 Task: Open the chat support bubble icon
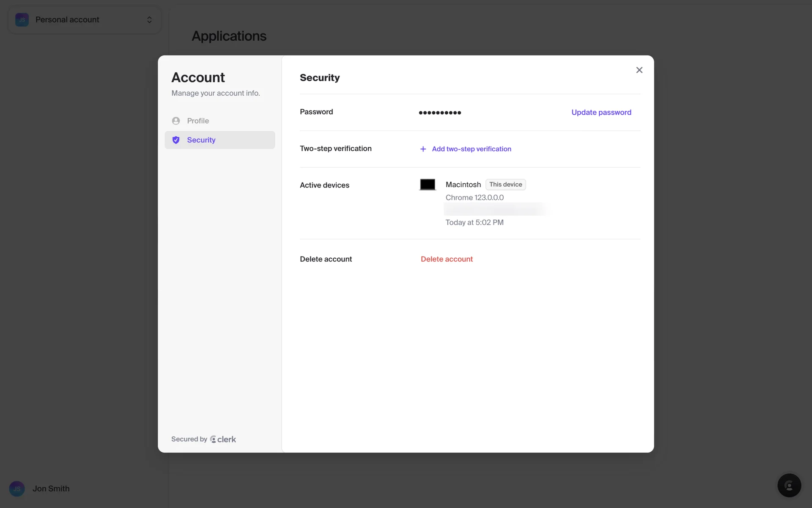click(789, 485)
